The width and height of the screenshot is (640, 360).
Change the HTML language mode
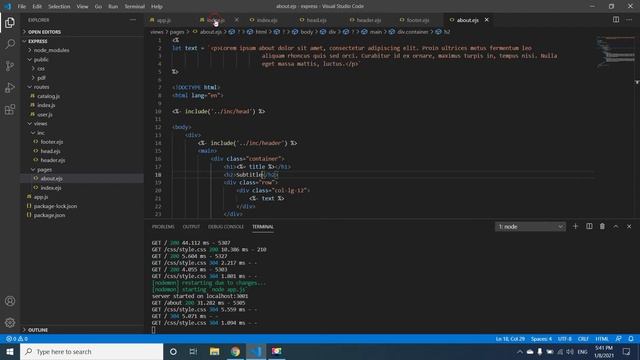click(x=602, y=339)
